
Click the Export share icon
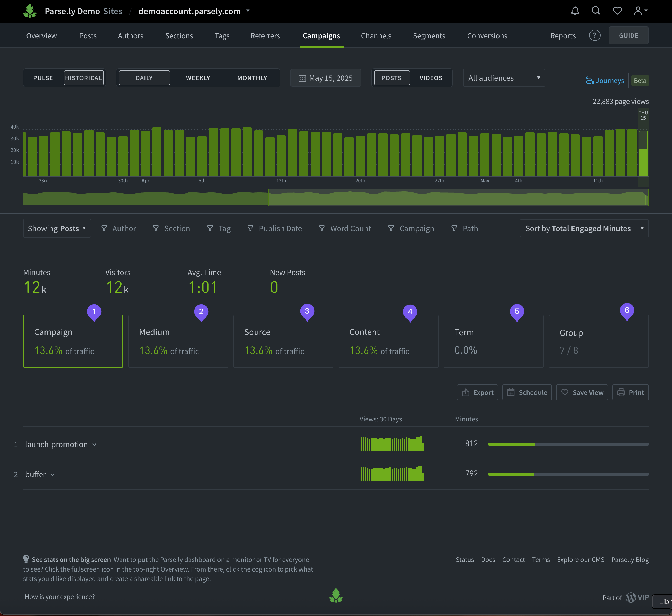[466, 392]
